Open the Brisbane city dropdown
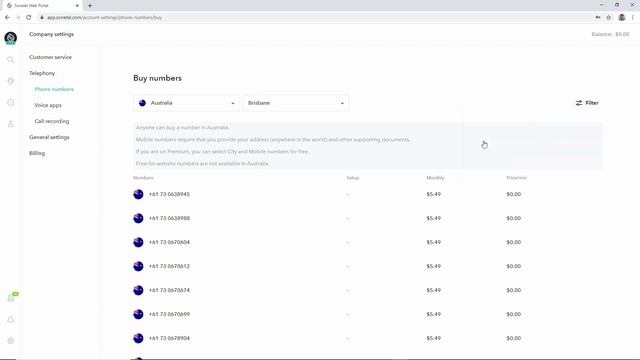Viewport: 640px width, 360px height. 296,103
